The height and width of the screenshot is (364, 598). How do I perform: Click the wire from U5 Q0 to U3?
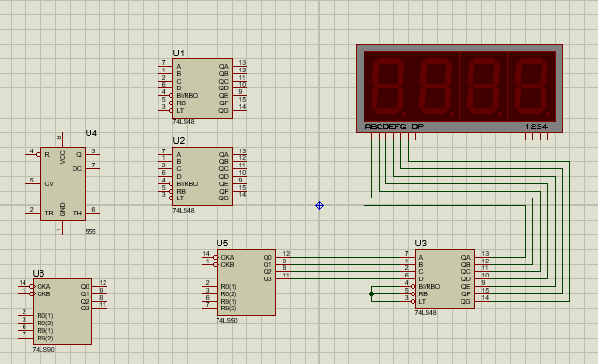[x=346, y=257]
